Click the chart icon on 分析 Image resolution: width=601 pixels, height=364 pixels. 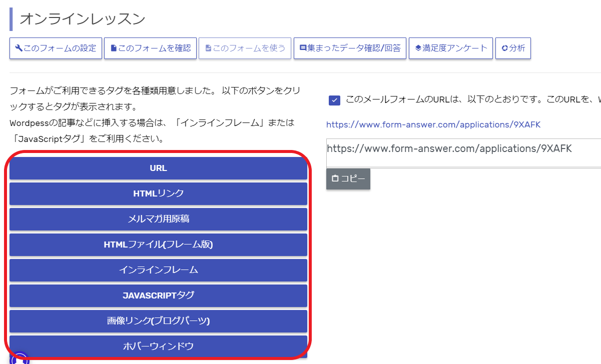pos(505,48)
